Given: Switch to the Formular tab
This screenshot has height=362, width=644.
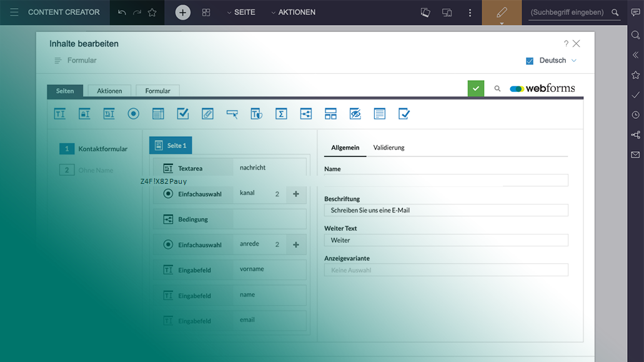Looking at the screenshot, I should [157, 90].
